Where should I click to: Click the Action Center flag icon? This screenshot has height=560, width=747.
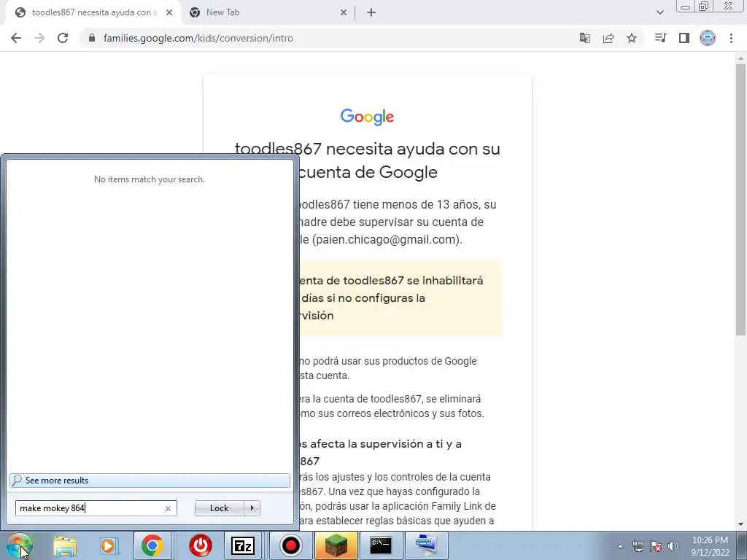pos(656,546)
